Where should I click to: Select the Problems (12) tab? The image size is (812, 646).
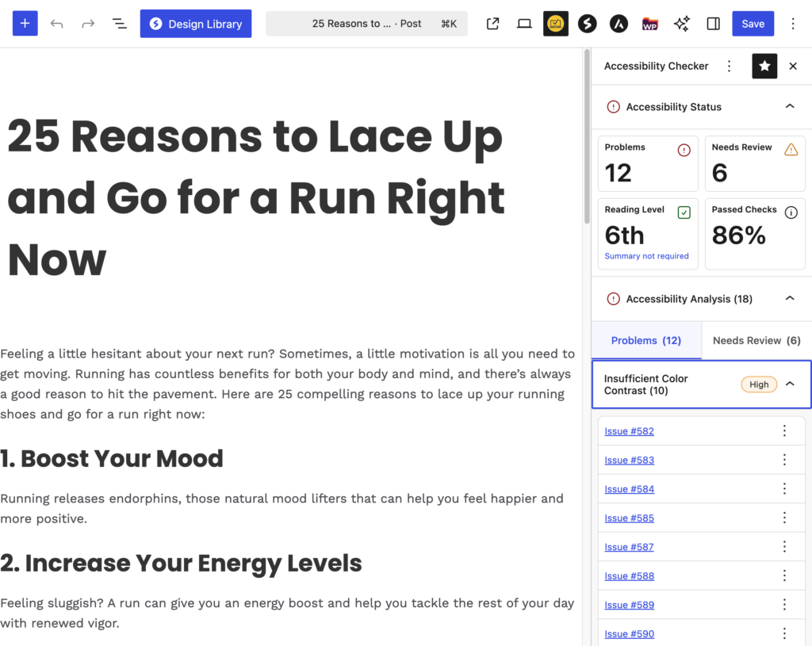click(x=645, y=341)
